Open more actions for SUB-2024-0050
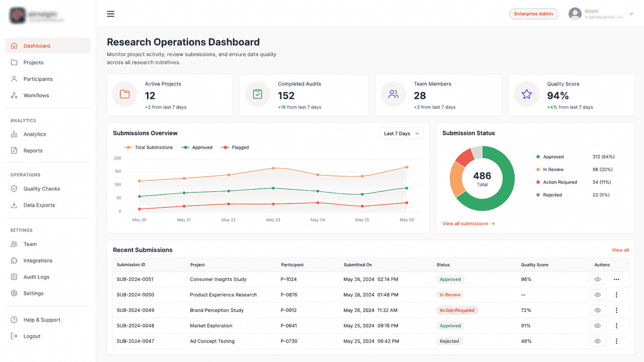Image resolution: width=644 pixels, height=362 pixels. click(x=616, y=295)
